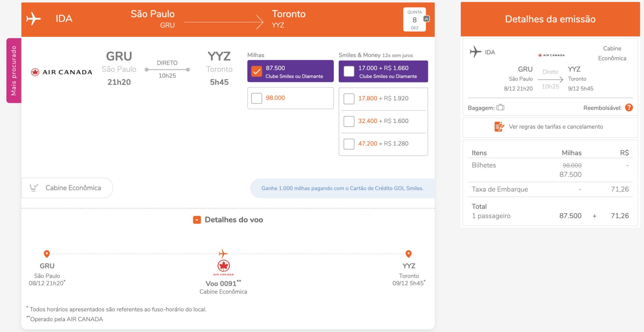Click the route arrow in the orange header

(x=224, y=22)
